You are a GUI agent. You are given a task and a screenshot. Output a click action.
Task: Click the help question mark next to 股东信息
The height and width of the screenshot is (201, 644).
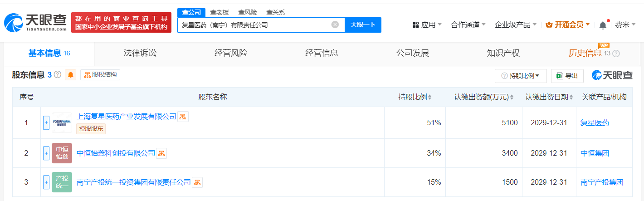tap(58, 75)
